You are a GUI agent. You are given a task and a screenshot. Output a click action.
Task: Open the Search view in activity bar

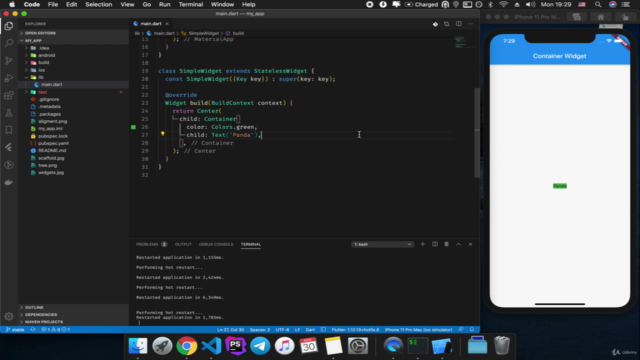coord(9,43)
